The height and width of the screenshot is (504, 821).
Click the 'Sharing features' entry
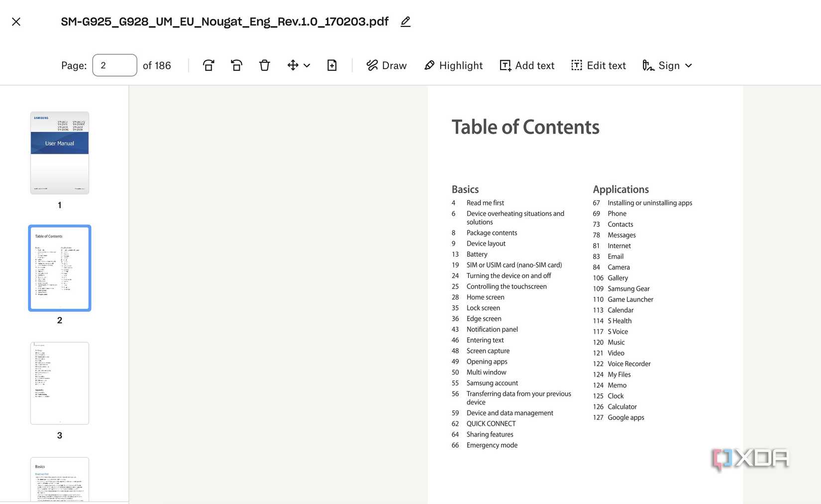click(490, 434)
